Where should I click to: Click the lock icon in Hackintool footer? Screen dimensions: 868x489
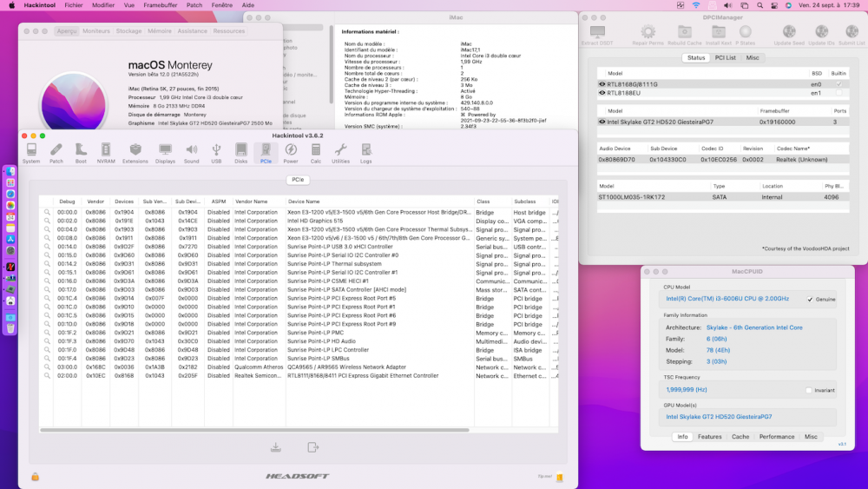coord(35,476)
